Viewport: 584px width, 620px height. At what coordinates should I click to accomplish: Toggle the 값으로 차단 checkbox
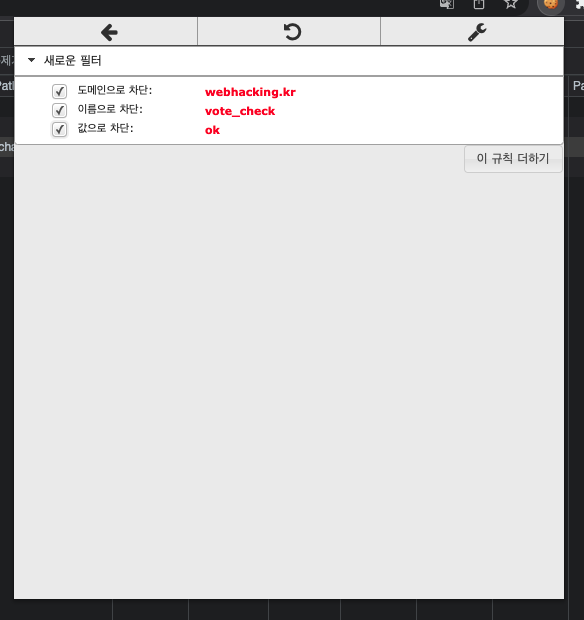[x=59, y=129]
